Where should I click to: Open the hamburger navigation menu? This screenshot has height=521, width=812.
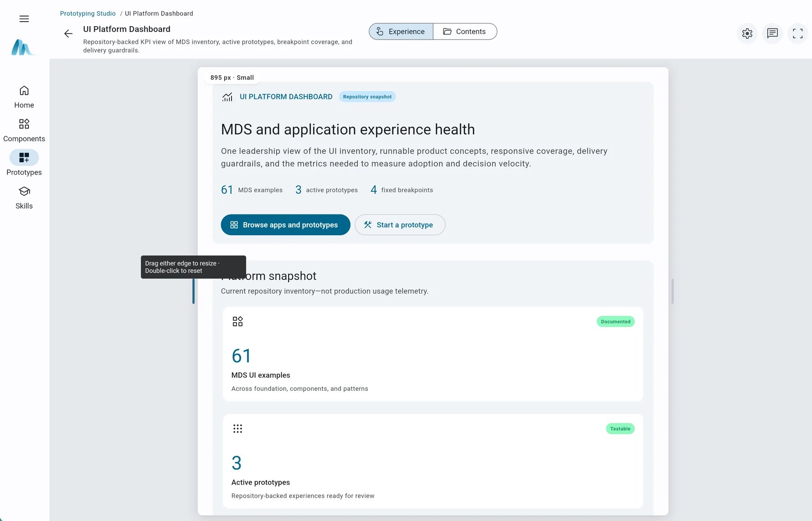[x=24, y=19]
